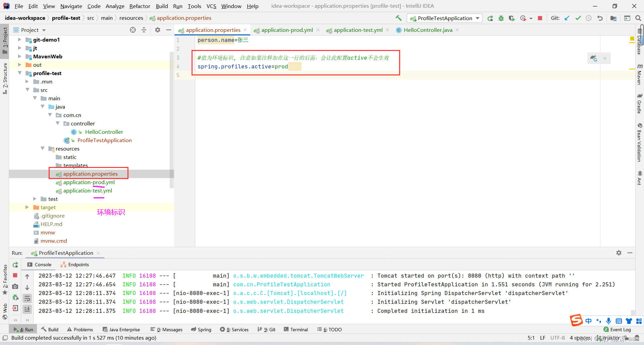
Task: Minimize the Run tool window
Action: (630, 253)
